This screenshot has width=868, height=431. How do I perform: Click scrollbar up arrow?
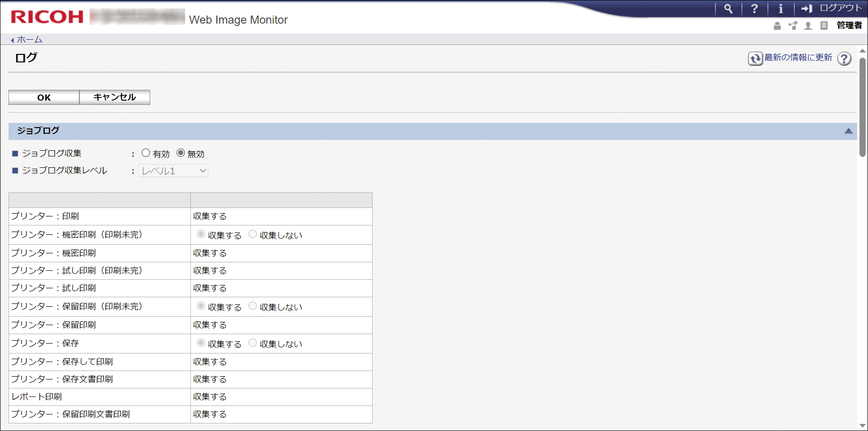pyautogui.click(x=862, y=51)
